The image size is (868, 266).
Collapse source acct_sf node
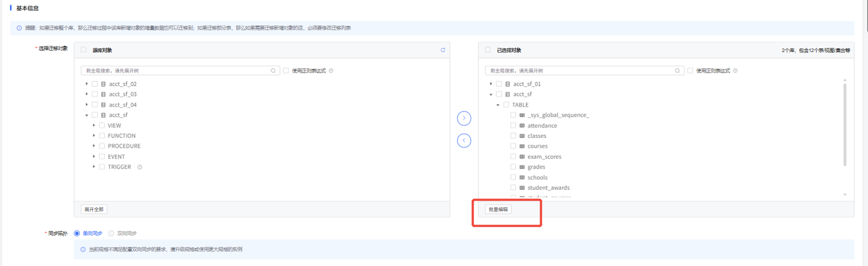click(87, 115)
